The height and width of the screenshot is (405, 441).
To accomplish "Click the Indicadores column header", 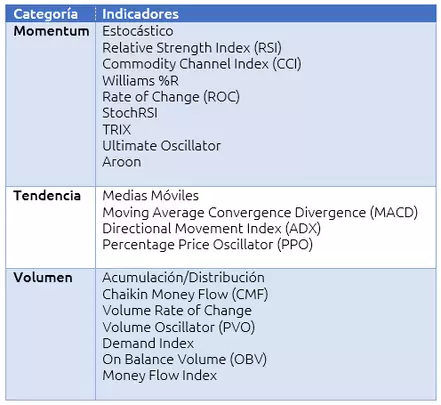I will (x=266, y=14).
